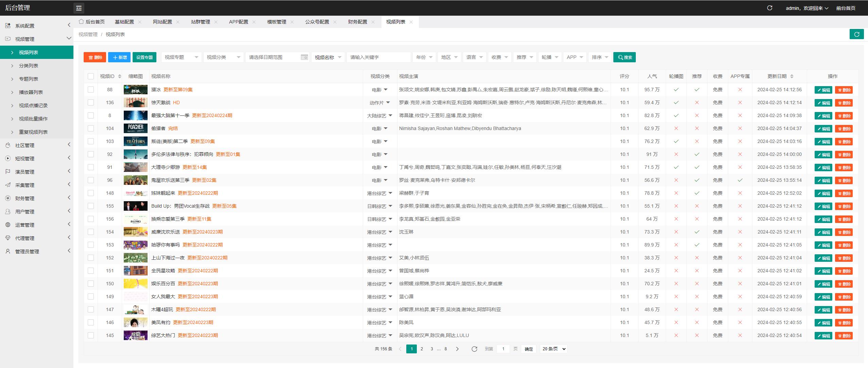Viewport: 868px width, 368px height.
Task: Click the 演员管理 flag icon
Action: (x=8, y=172)
